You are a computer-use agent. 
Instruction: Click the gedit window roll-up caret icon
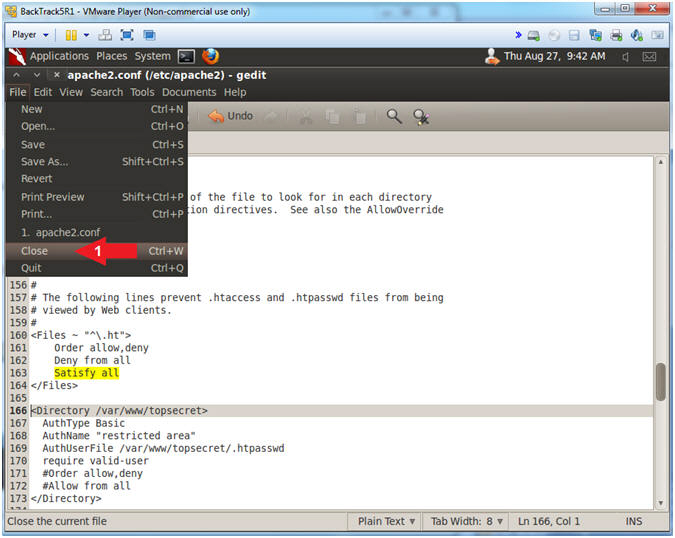pos(16,75)
